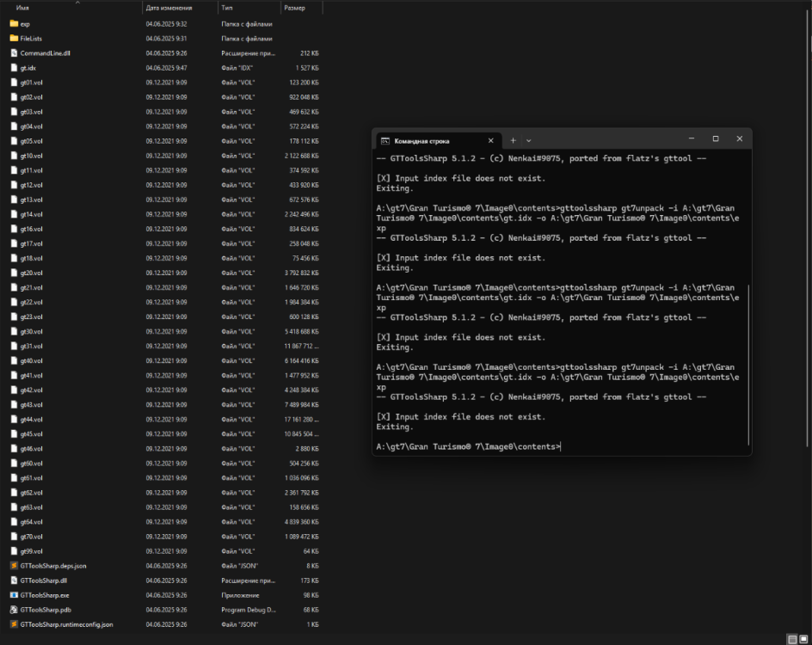Select the exp folder icon

(x=14, y=24)
